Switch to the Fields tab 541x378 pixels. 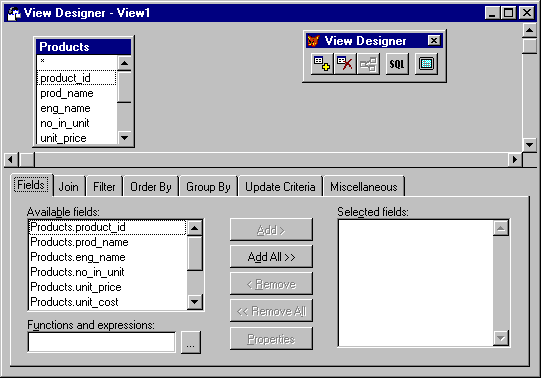pos(31,185)
